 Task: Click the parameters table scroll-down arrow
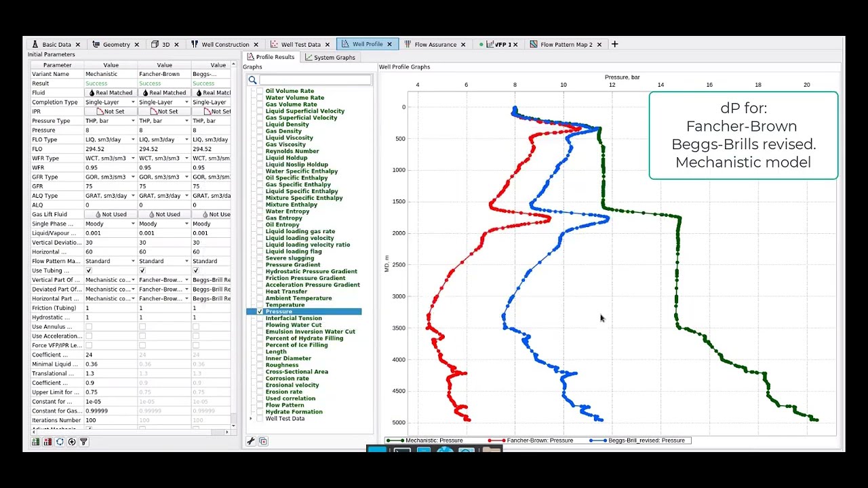233,426
